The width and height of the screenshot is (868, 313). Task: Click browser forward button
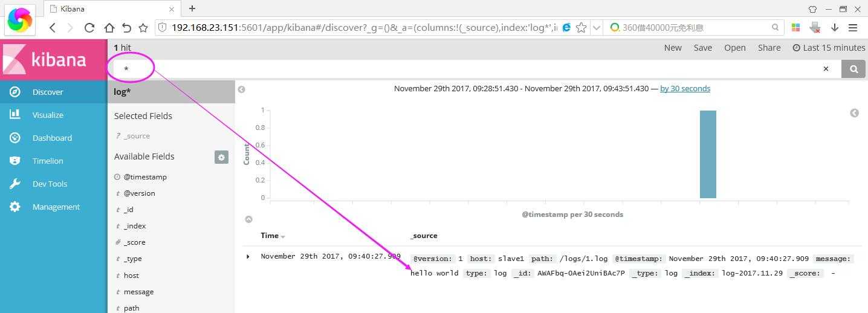[70, 28]
